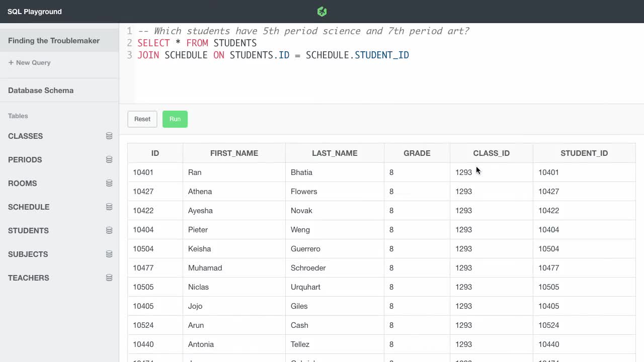Select the Finding the Troublemaker query
644x362 pixels.
tap(54, 41)
